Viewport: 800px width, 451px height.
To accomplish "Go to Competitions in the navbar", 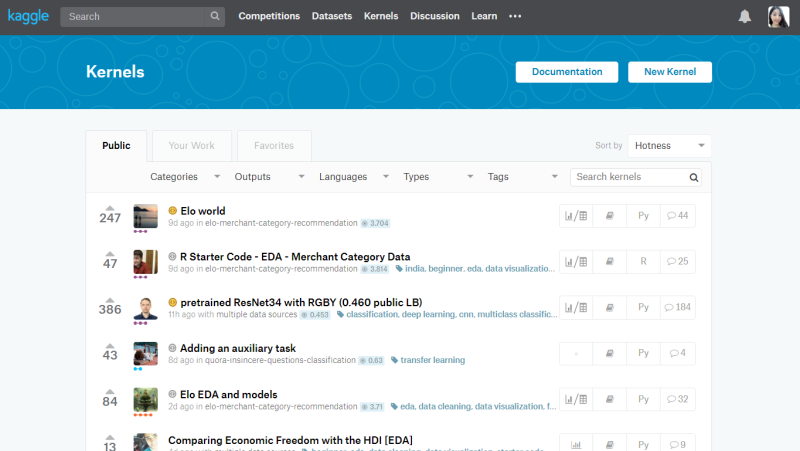I will pyautogui.click(x=269, y=16).
